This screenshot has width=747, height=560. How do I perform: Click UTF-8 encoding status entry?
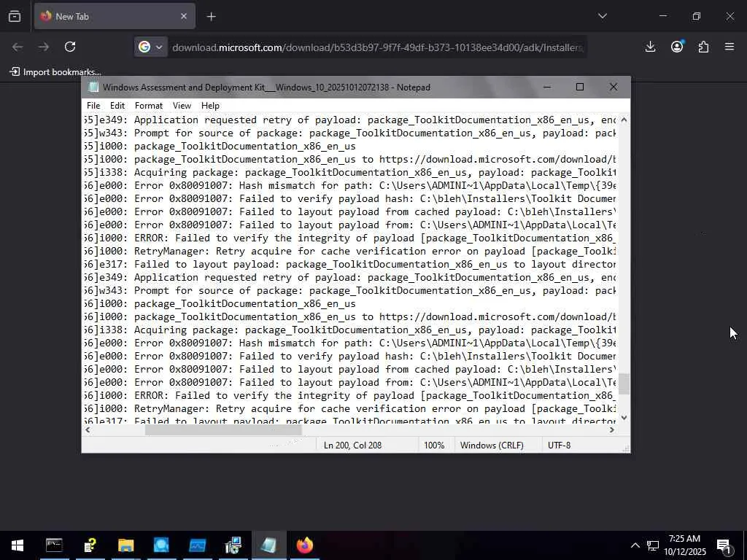tap(559, 446)
